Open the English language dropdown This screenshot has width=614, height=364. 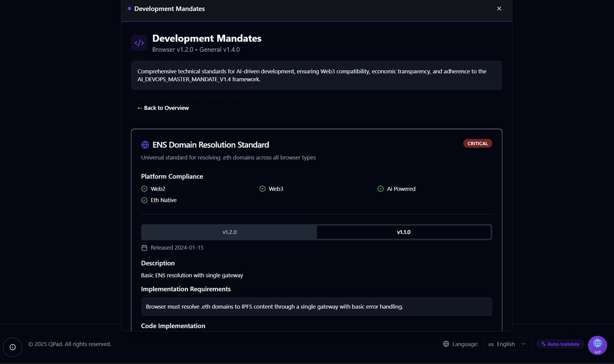[x=507, y=344]
